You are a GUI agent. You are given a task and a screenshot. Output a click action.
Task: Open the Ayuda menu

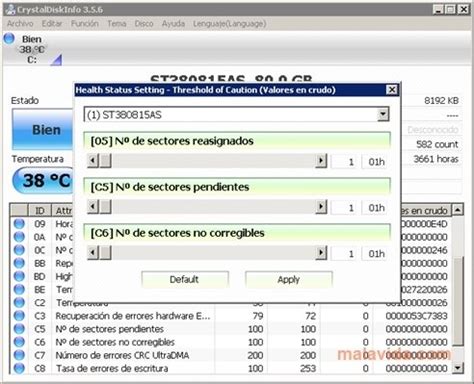pos(173,24)
